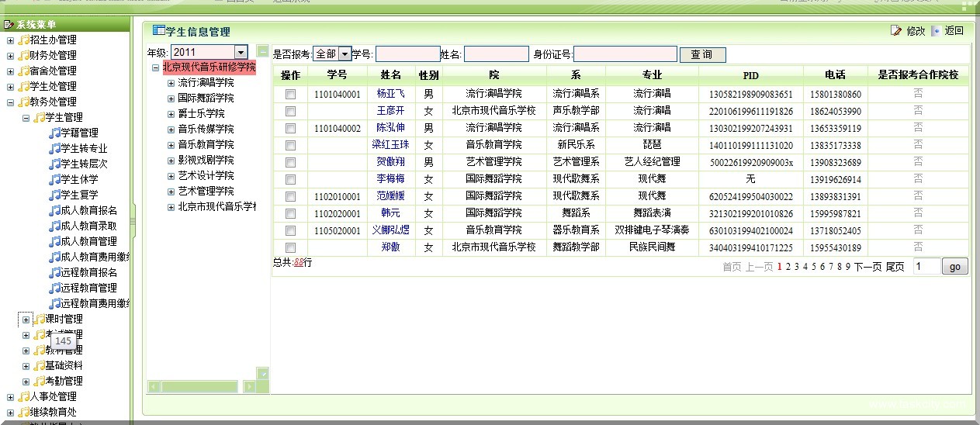
Task: Click the 身份证号 input field
Action: pos(625,54)
